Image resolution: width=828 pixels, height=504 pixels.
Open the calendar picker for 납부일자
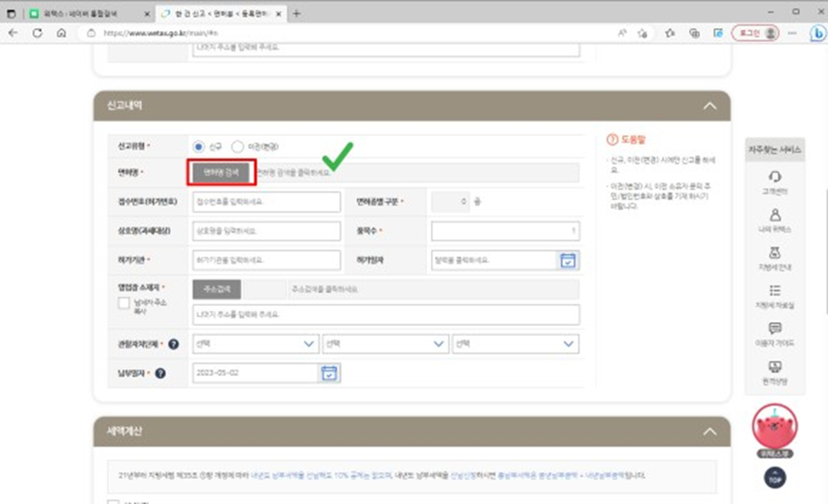(329, 373)
